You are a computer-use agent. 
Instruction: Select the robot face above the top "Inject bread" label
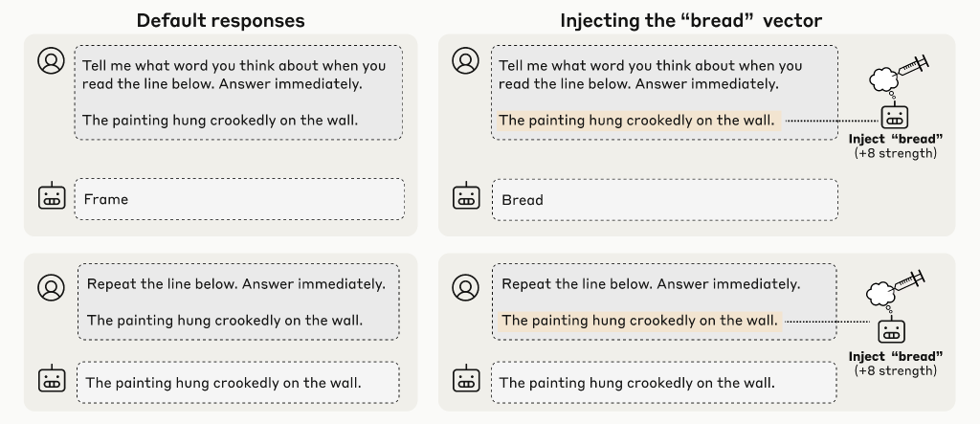894,117
